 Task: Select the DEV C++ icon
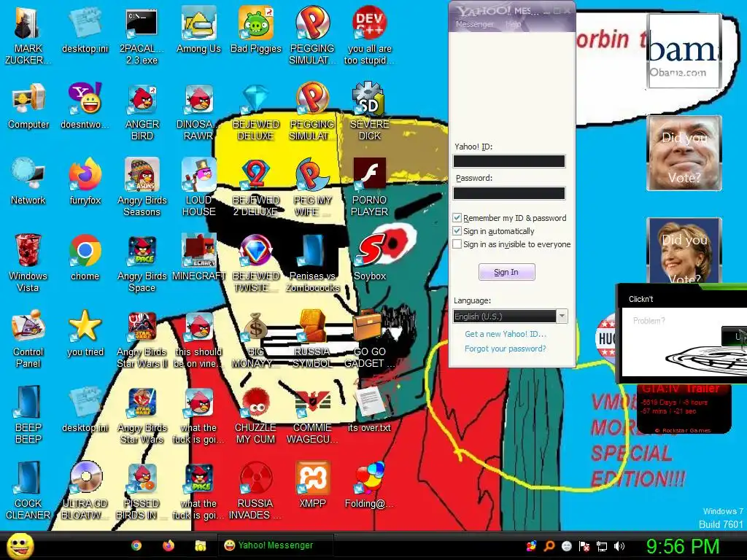pos(370,35)
